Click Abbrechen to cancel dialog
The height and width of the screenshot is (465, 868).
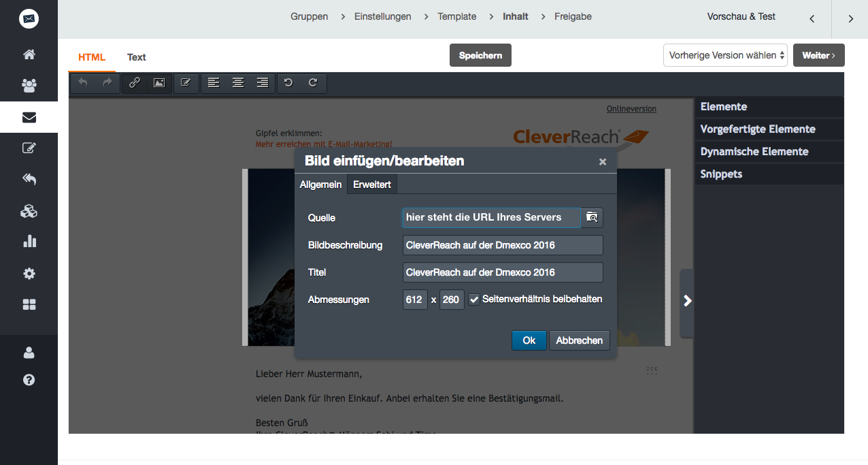click(x=580, y=340)
